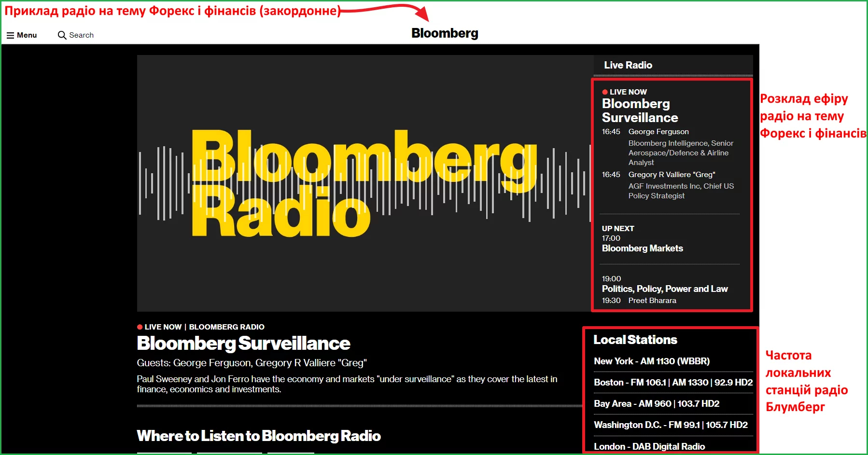This screenshot has width=868, height=455.
Task: Play the Bloomberg Radio player image
Action: 365,183
